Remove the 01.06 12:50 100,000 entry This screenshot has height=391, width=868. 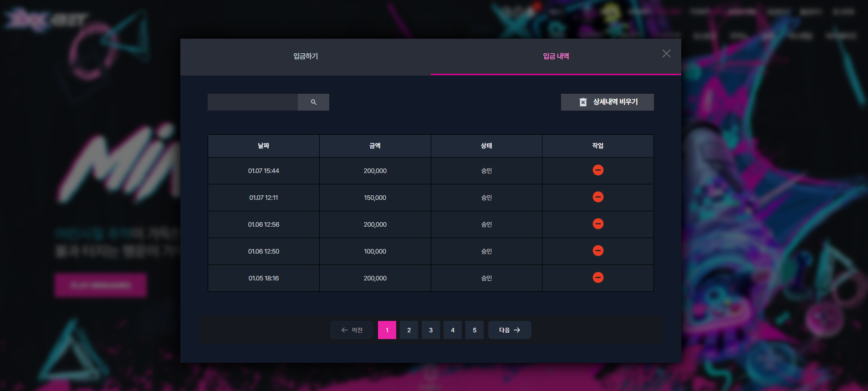pos(598,251)
